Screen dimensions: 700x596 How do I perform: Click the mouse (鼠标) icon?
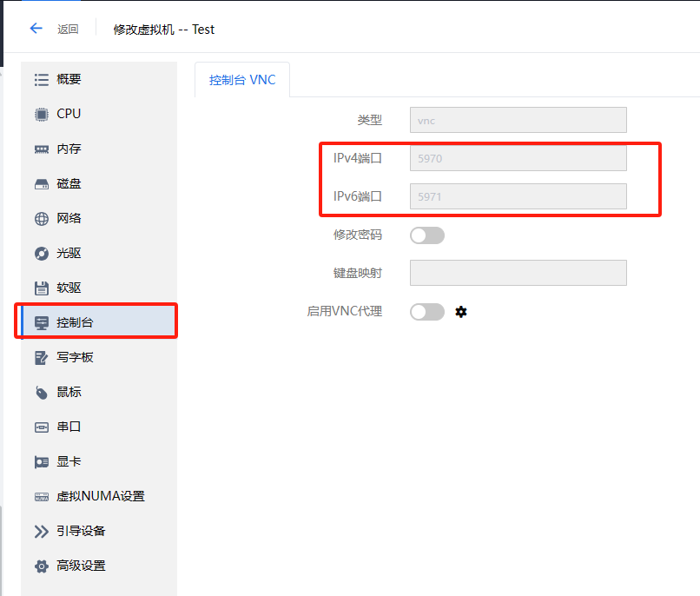[41, 392]
